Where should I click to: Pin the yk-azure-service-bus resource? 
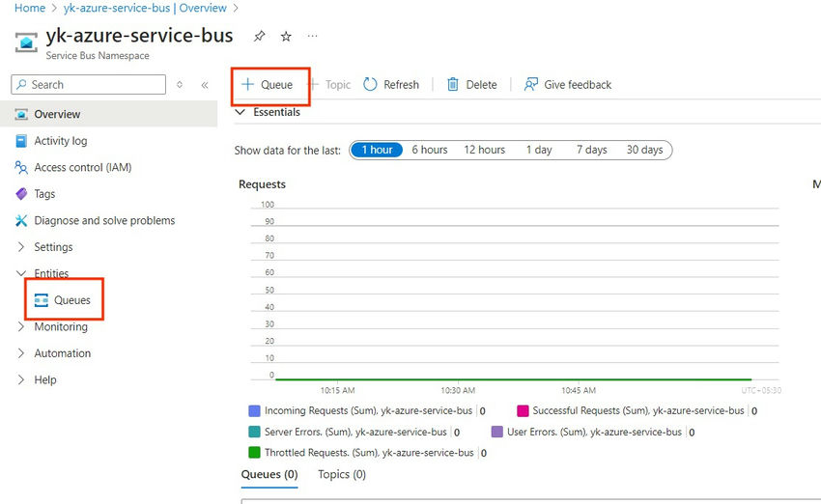click(x=259, y=36)
